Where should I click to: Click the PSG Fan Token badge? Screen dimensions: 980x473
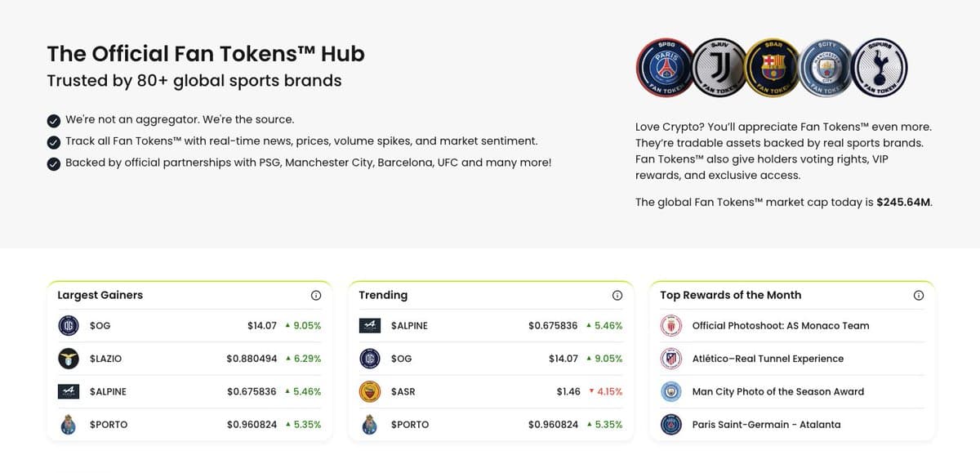664,67
